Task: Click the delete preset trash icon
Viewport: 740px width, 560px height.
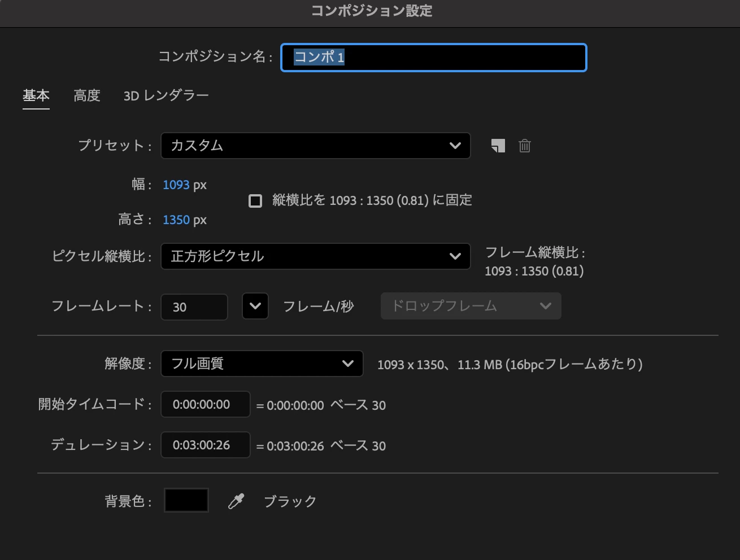Action: point(525,146)
